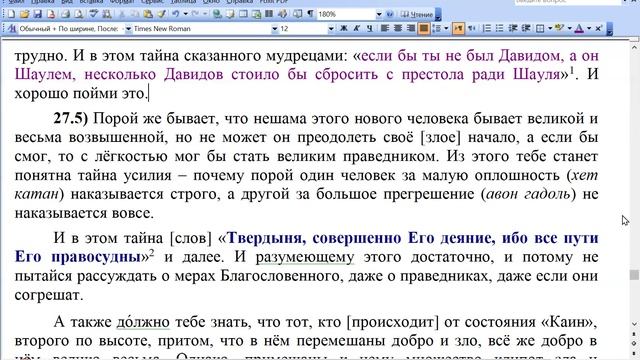Set right-to-left text direction
640x360 pixels.
click(471, 29)
